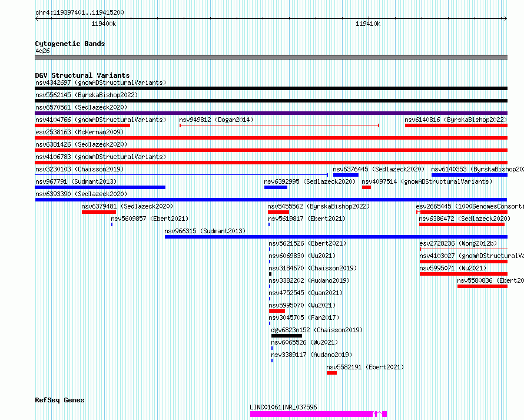The height and width of the screenshot is (420, 524).
Task: Select nsv4106783 gnomAD variant label
Action: tap(101, 157)
